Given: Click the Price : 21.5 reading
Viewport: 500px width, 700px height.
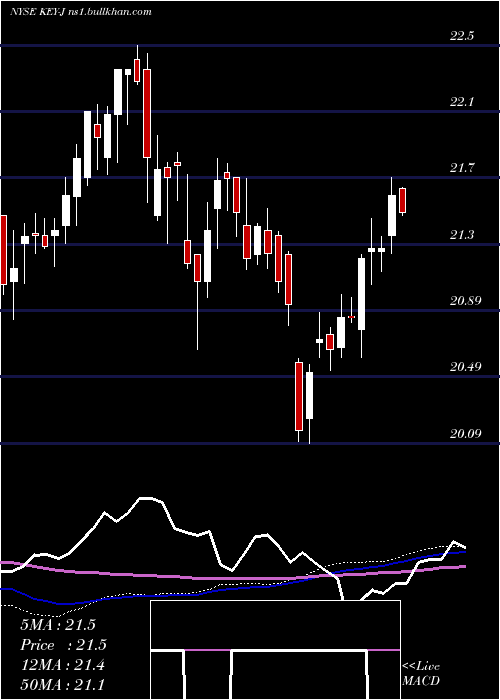Looking at the screenshot, I should pos(63,645).
